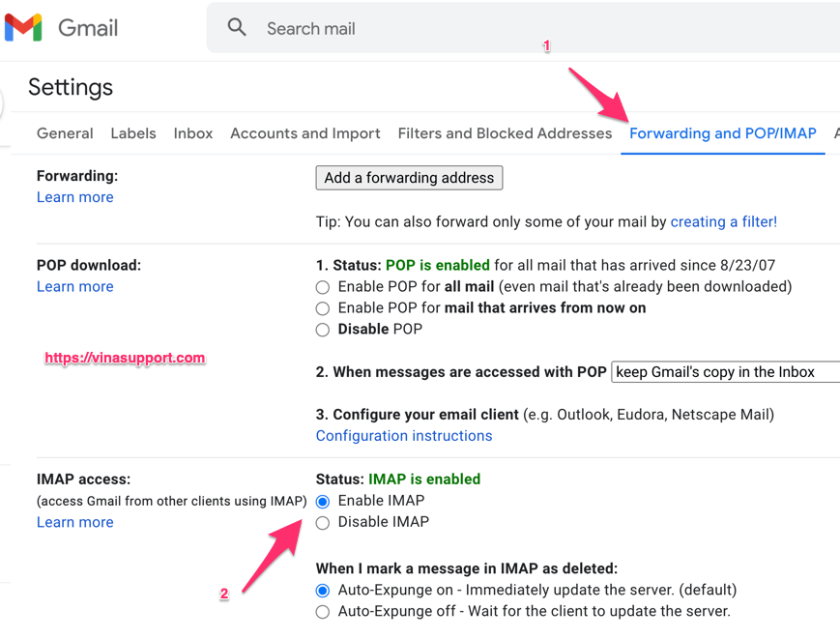Switch to Filters and Blocked Addresses
Viewport: 840px width, 639px height.
[x=504, y=133]
